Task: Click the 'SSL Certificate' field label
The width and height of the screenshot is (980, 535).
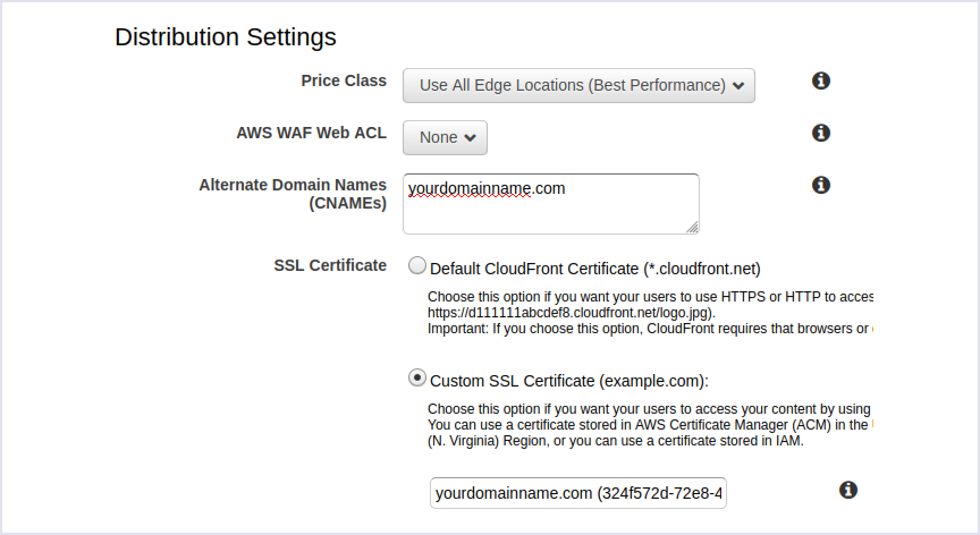Action: tap(330, 265)
